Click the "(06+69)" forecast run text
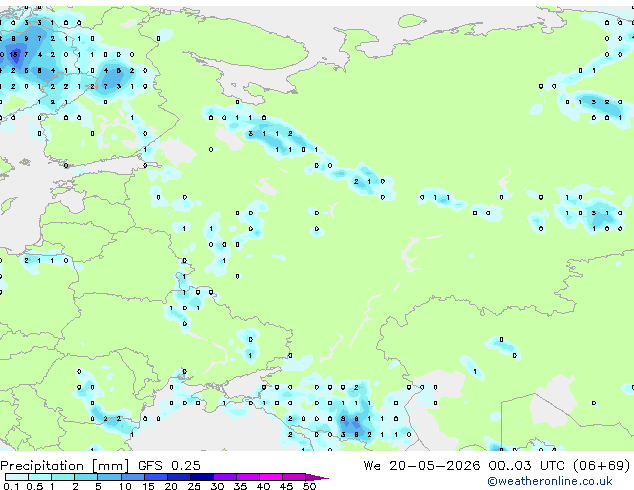This screenshot has height=490, width=634. click(602, 466)
